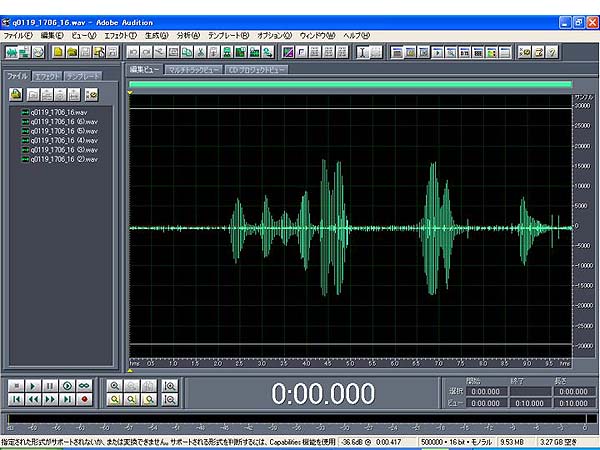Open the 分析(A) menu
Viewport: 600px width, 450px height.
point(188,36)
